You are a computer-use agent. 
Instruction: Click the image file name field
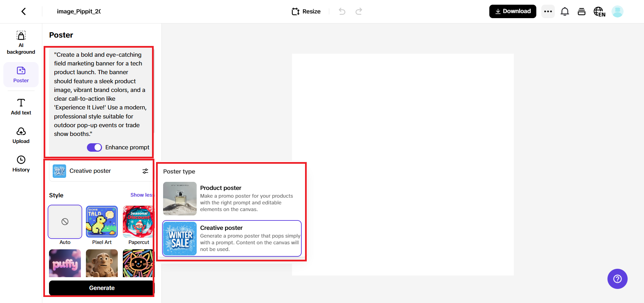coord(79,11)
